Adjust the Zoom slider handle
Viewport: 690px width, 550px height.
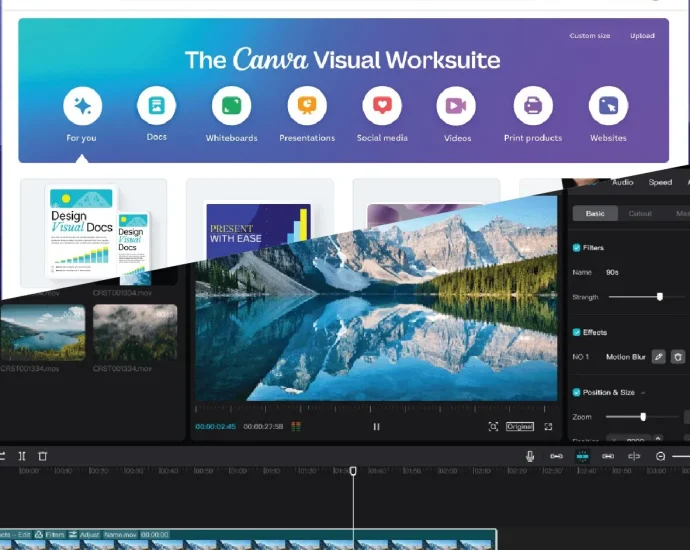pos(643,417)
